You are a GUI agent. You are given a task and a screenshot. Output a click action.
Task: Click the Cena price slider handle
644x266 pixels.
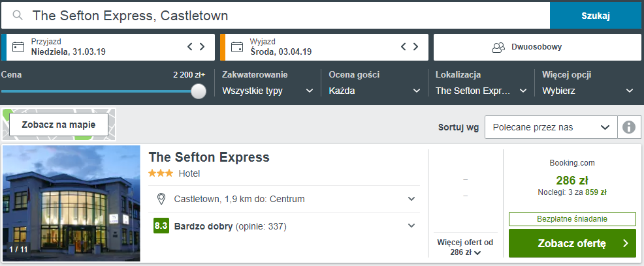tap(199, 91)
